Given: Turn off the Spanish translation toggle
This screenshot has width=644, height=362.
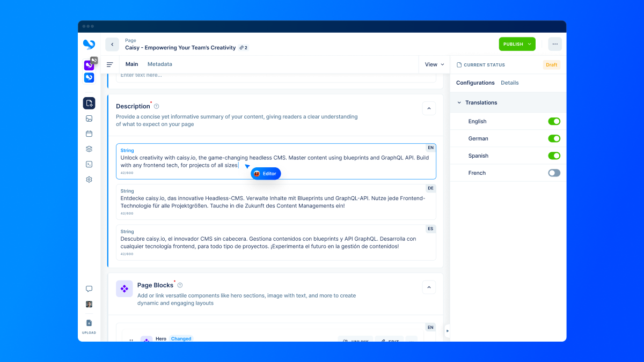Looking at the screenshot, I should click(x=554, y=156).
